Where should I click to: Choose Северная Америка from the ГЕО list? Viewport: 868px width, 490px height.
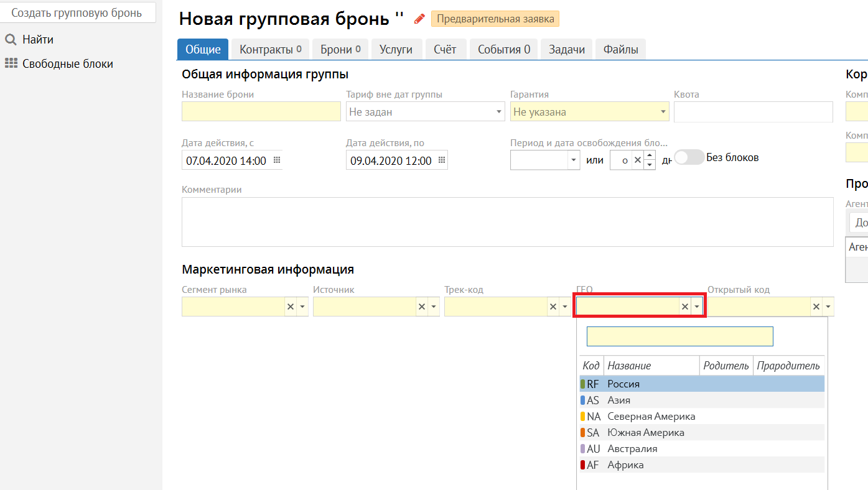(651, 417)
